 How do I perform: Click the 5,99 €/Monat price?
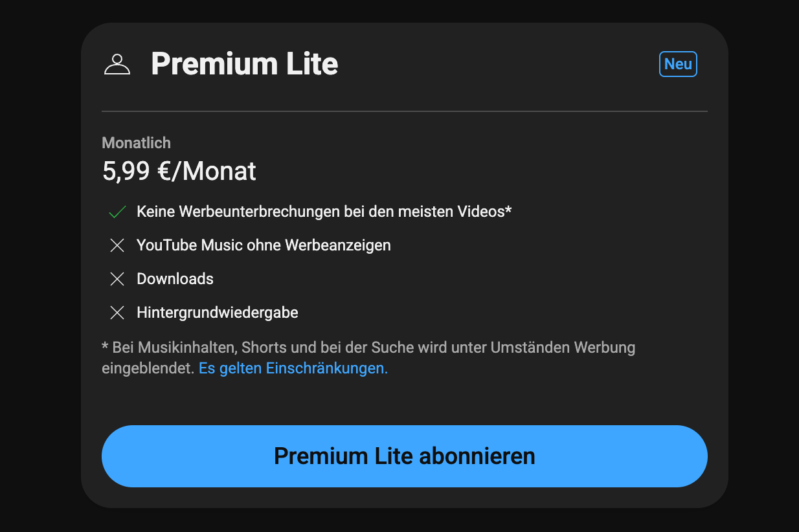click(179, 172)
